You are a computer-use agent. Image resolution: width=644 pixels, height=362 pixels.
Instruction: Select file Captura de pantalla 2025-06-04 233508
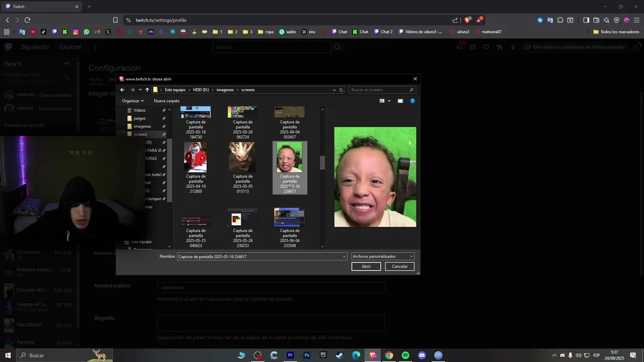pyautogui.click(x=289, y=228)
